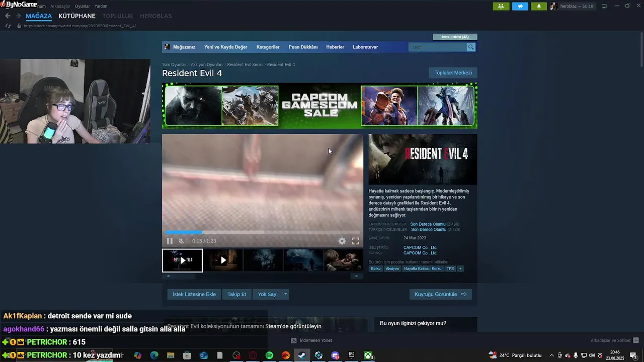This screenshot has width=644, height=362.
Task: Open Spotify from the taskbar
Action: [x=269, y=355]
